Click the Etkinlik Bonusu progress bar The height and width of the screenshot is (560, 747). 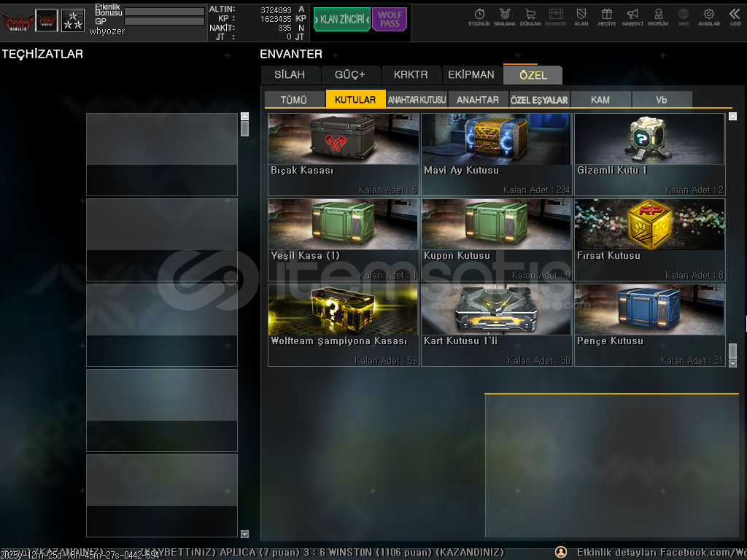click(x=164, y=12)
